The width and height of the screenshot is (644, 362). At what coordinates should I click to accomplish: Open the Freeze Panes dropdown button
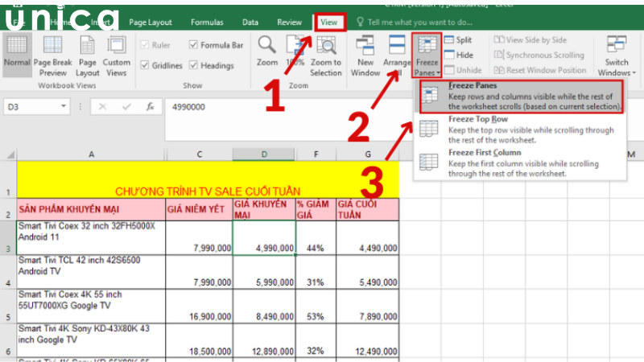[x=427, y=56]
